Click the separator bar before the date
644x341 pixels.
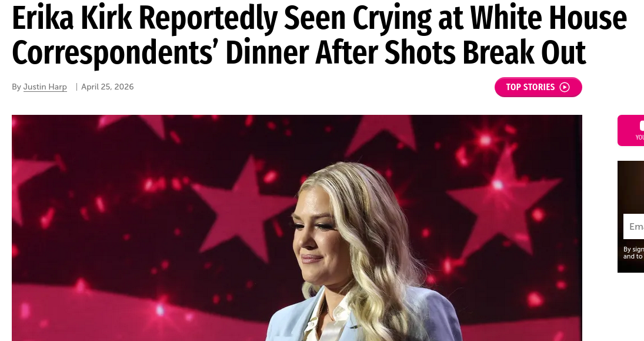coord(77,87)
